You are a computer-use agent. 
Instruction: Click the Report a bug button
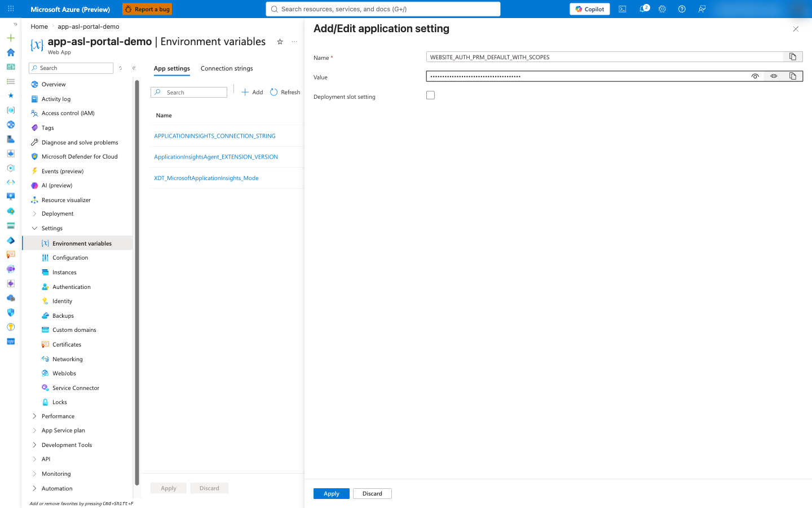pos(147,9)
